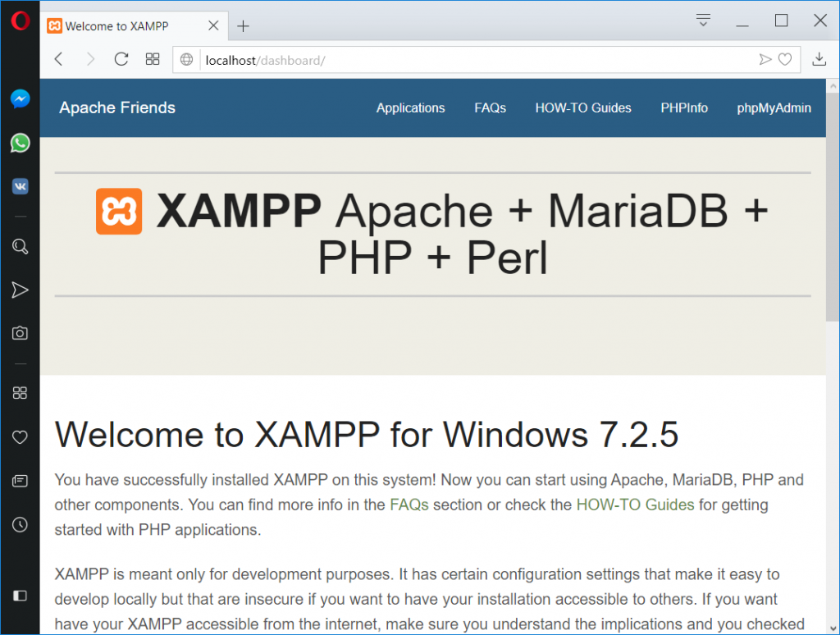Open the Applications menu item
Screen dimensions: 840x635
tap(410, 107)
